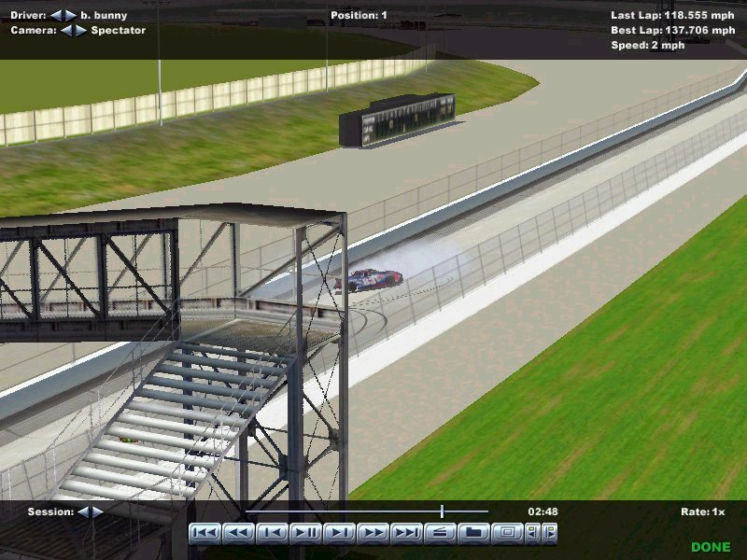
Task: Jump to the end of the replay
Action: pos(406,533)
